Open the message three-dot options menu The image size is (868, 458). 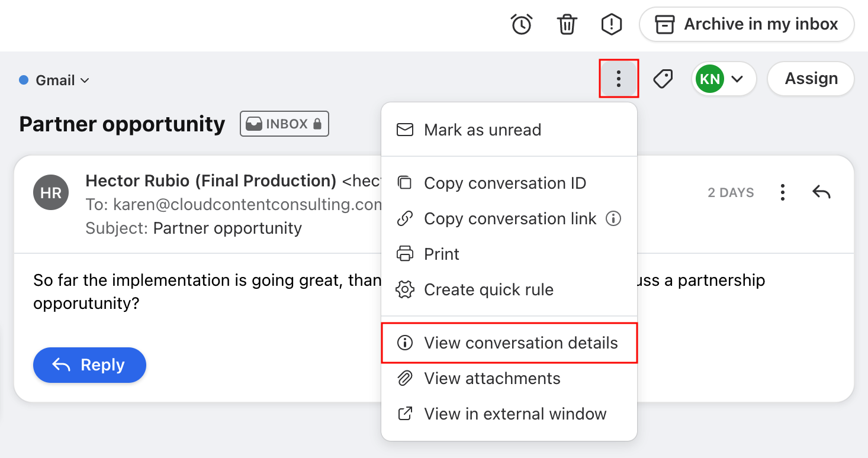783,192
